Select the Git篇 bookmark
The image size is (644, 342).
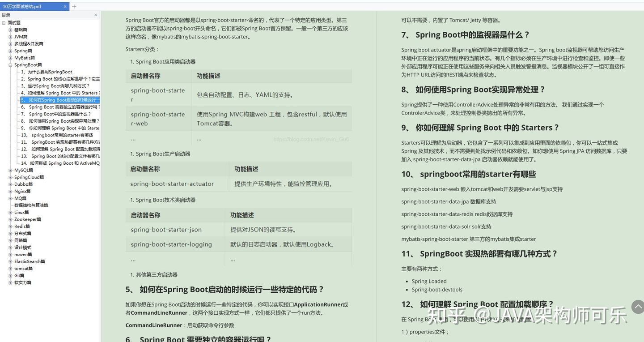19,275
